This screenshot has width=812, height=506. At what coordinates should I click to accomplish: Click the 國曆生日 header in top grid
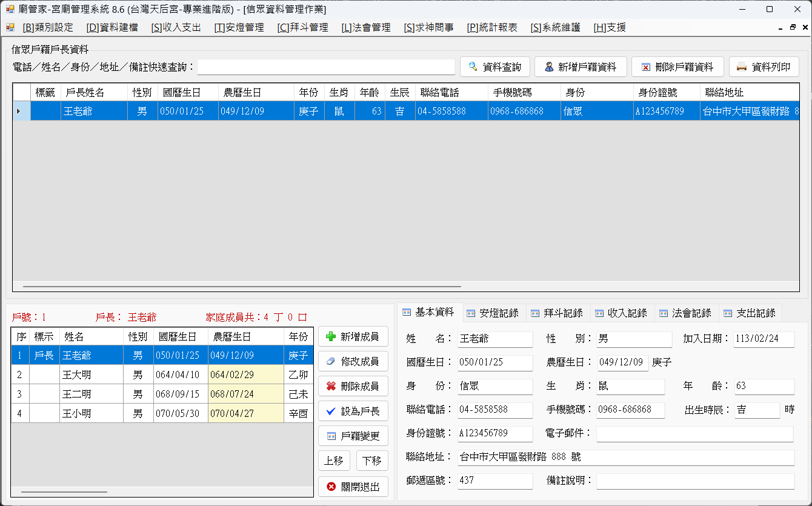[x=188, y=93]
